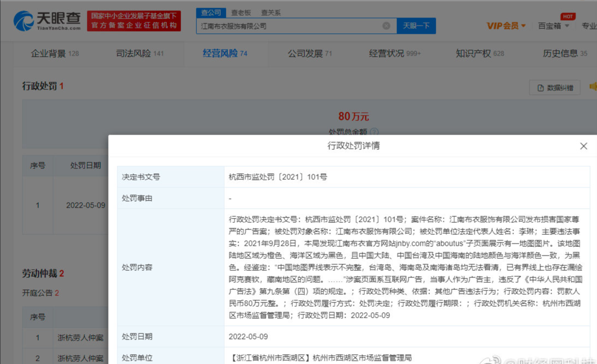Switch to the 查老板 search tab

241,13
